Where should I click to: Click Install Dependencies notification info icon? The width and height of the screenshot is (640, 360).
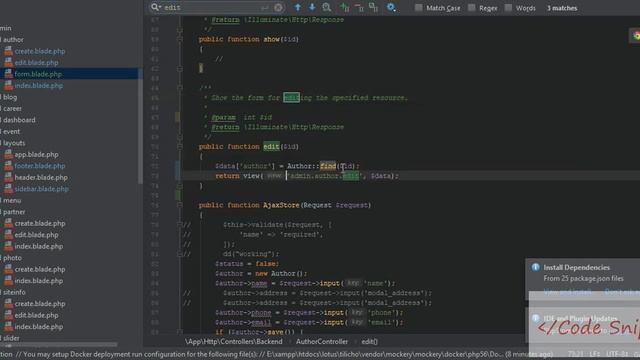[536, 267]
